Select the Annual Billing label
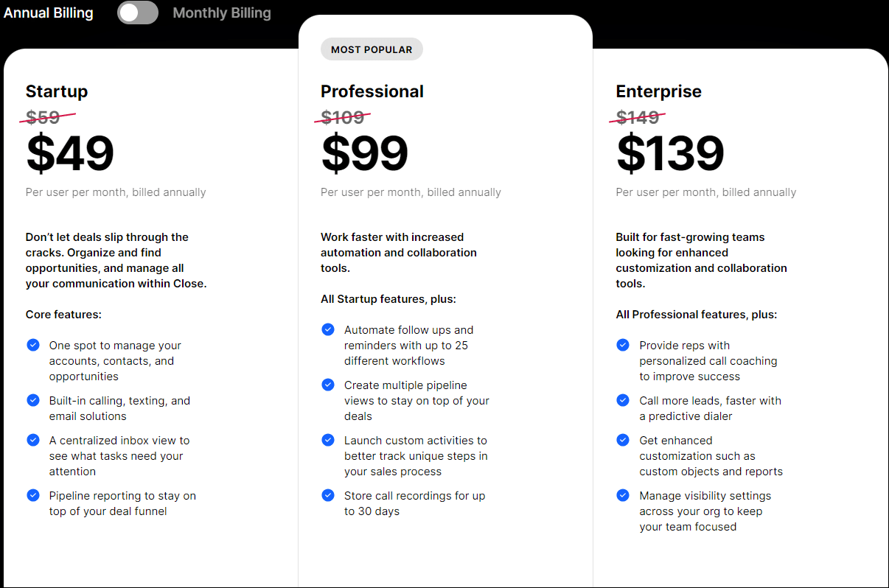 [49, 13]
